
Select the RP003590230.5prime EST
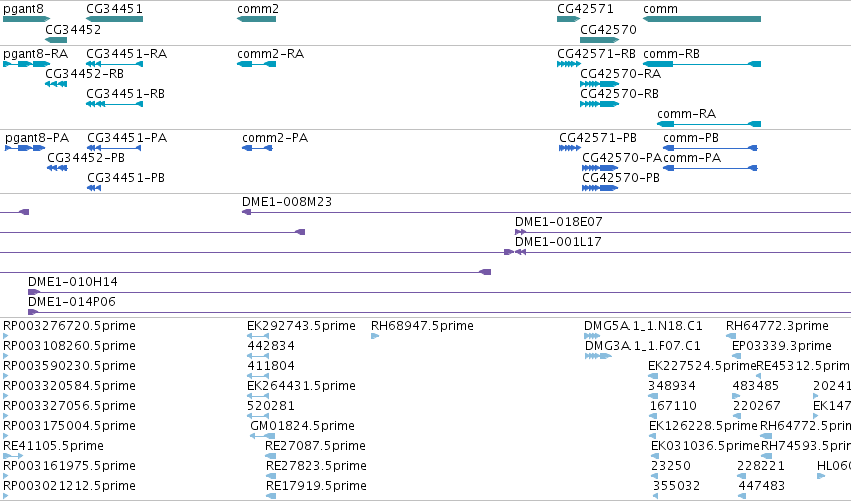click(x=69, y=366)
